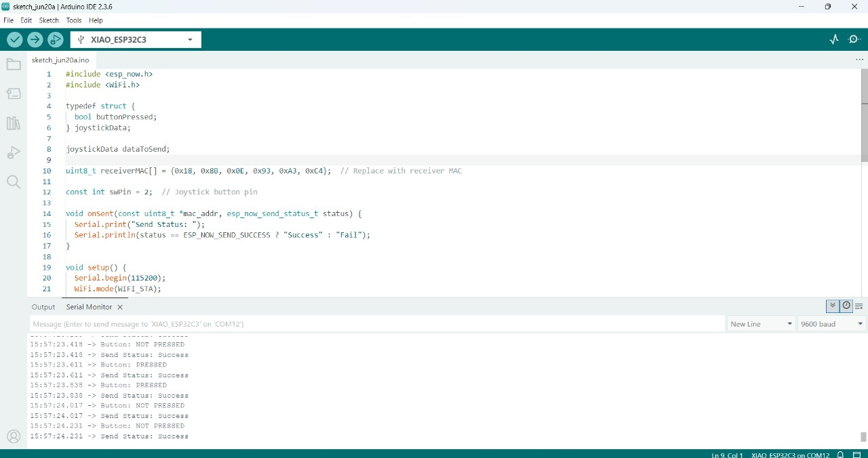Clear the serial monitor output
Screen dimensions: 868x458
(859, 306)
